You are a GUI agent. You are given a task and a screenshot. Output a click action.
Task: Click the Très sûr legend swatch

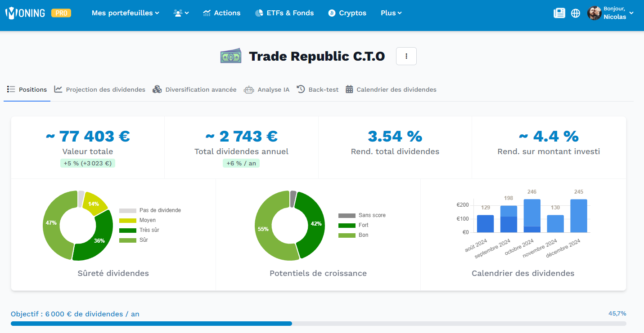[128, 230]
